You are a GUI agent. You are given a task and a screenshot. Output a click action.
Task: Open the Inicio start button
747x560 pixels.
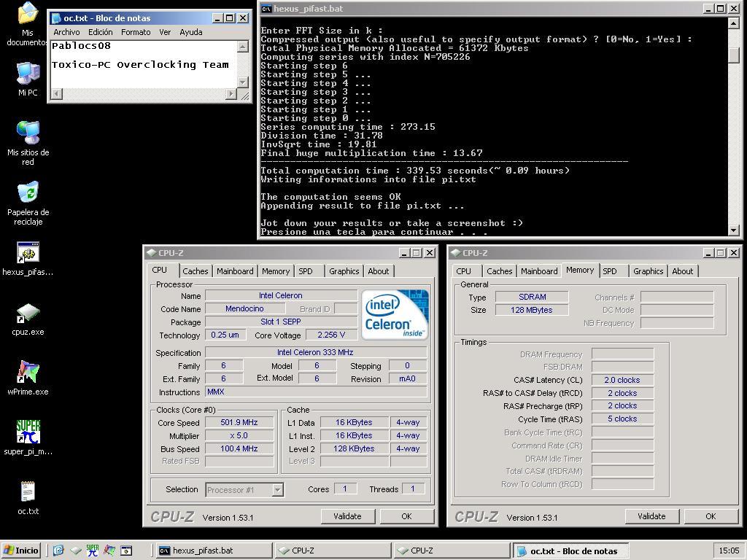20,551
